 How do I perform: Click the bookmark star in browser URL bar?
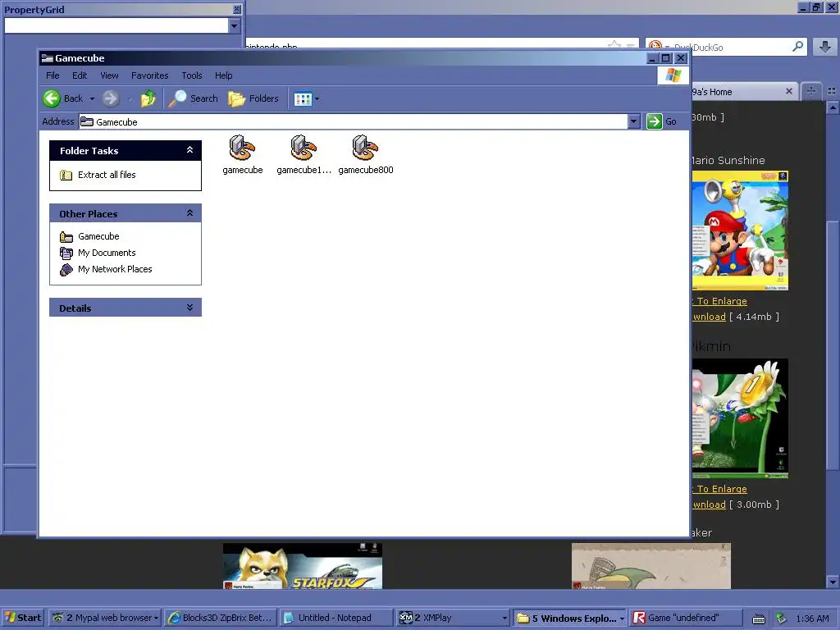click(614, 45)
